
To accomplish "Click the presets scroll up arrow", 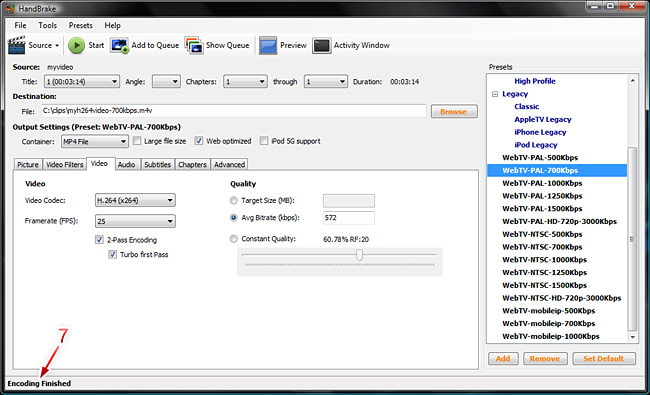I will pos(633,80).
